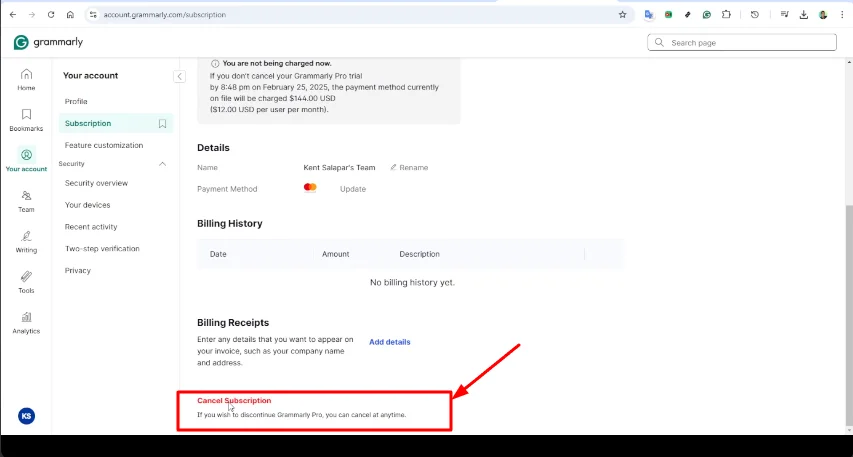Open Privacy settings
Image resolution: width=853 pixels, height=457 pixels.
78,270
